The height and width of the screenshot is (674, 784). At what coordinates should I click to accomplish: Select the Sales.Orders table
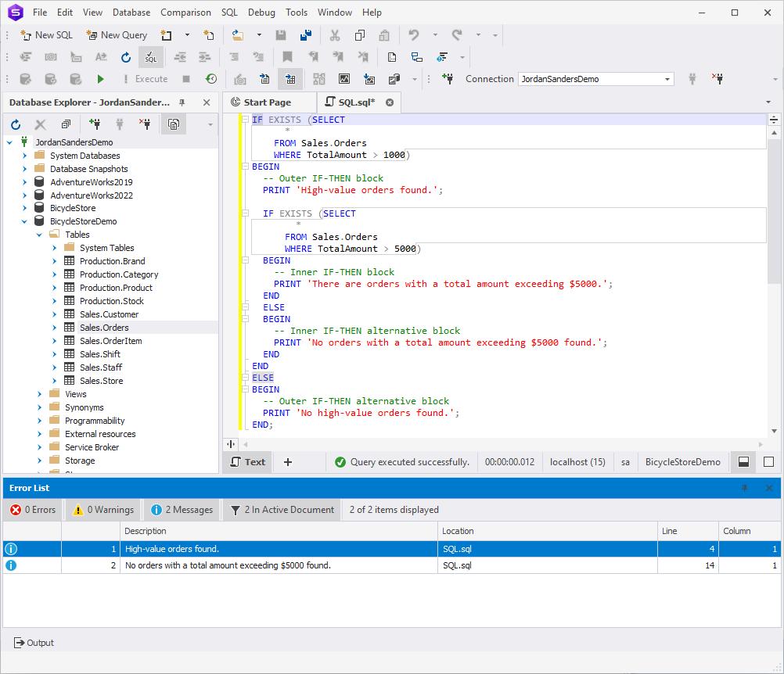click(x=104, y=328)
